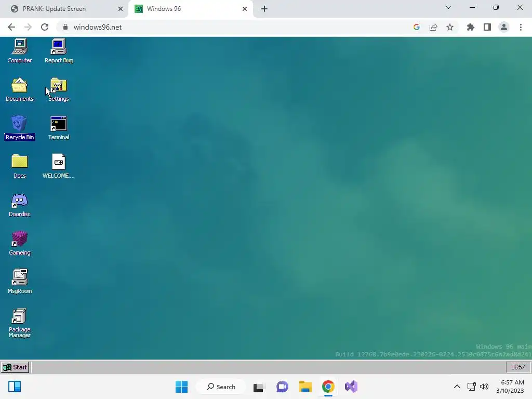Toggle the Chrome side panel
Image resolution: width=532 pixels, height=399 pixels.
coord(487,27)
